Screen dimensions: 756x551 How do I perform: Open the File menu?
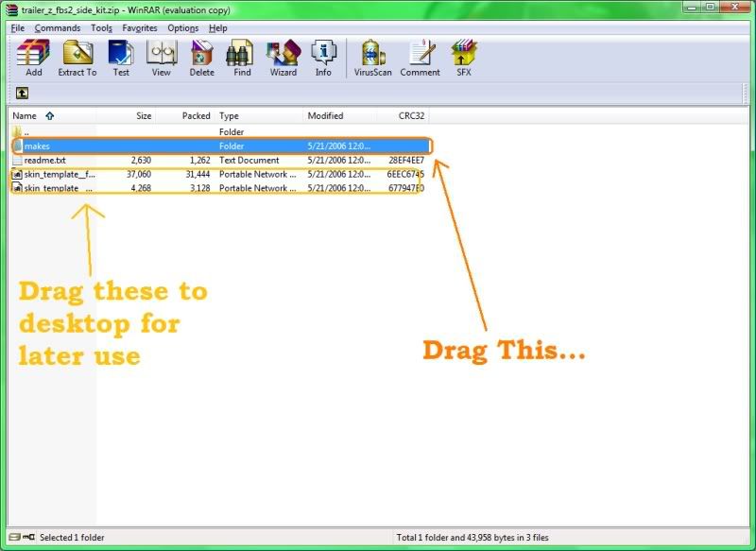tap(18, 28)
